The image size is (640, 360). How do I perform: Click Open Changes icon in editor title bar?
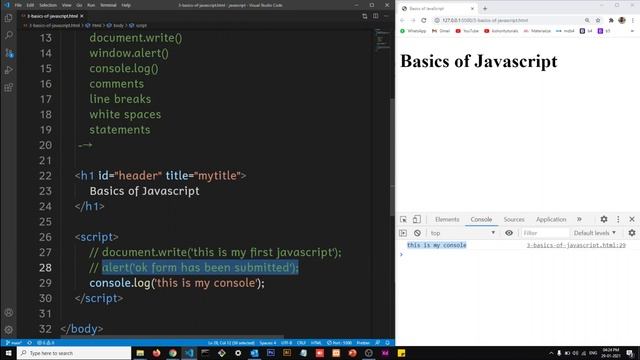[x=364, y=16]
